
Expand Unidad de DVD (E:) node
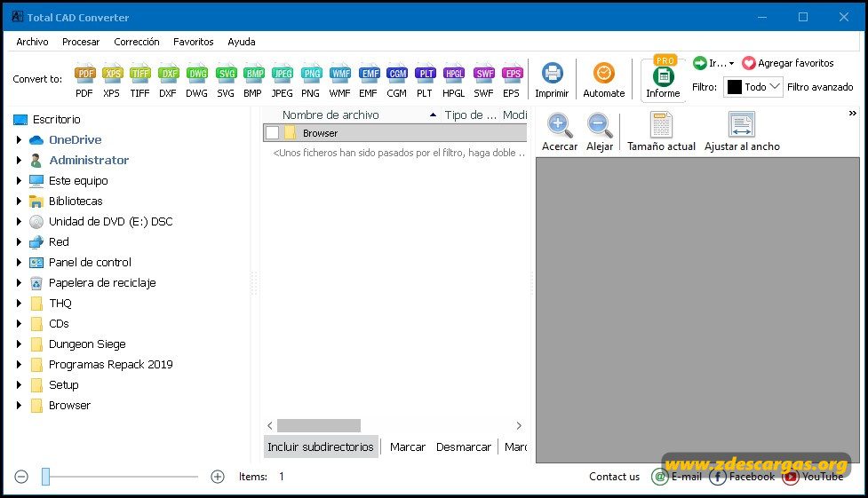tap(19, 222)
